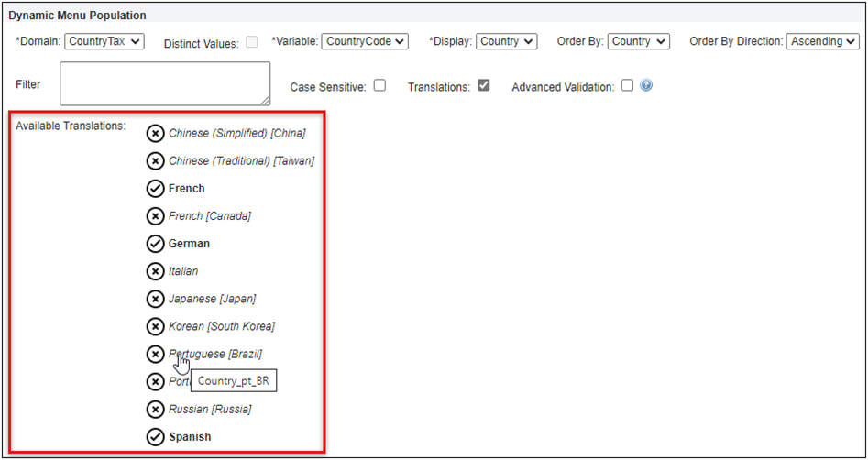Viewport: 868px width, 460px height.
Task: Click inside the Filter text area
Action: [165, 83]
